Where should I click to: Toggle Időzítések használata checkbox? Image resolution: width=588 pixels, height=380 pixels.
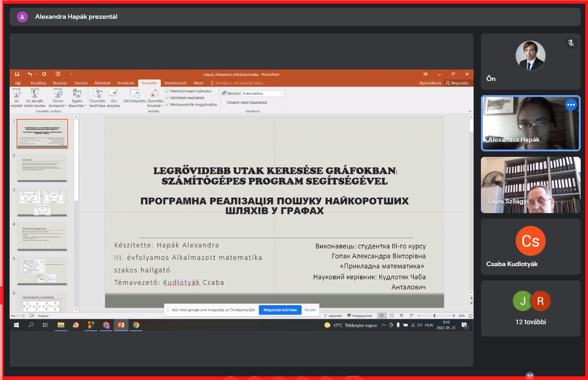click(x=167, y=98)
